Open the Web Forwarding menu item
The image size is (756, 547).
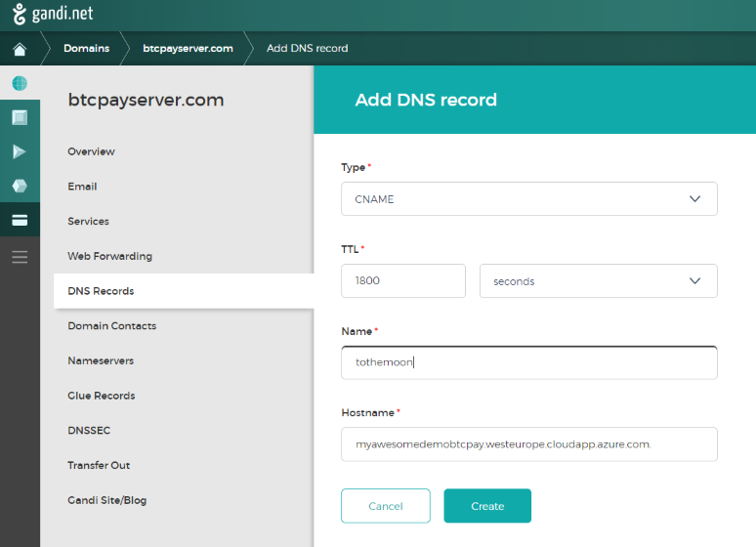click(x=109, y=256)
